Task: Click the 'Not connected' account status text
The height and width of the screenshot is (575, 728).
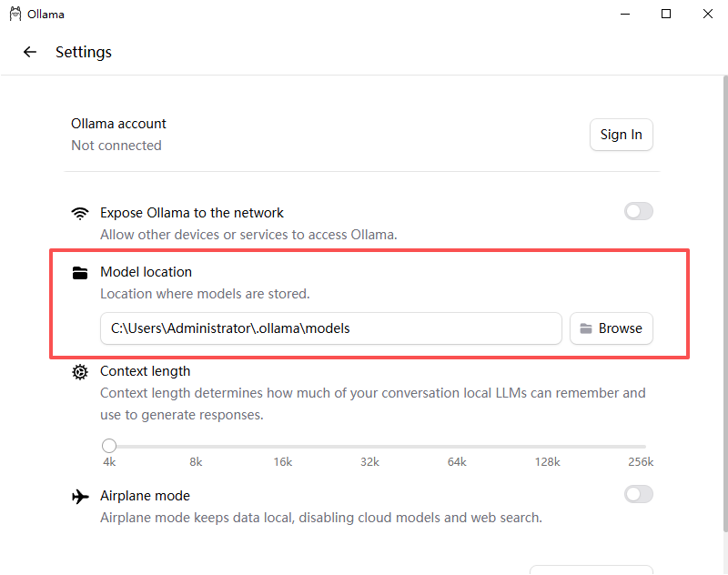Action: click(x=116, y=146)
